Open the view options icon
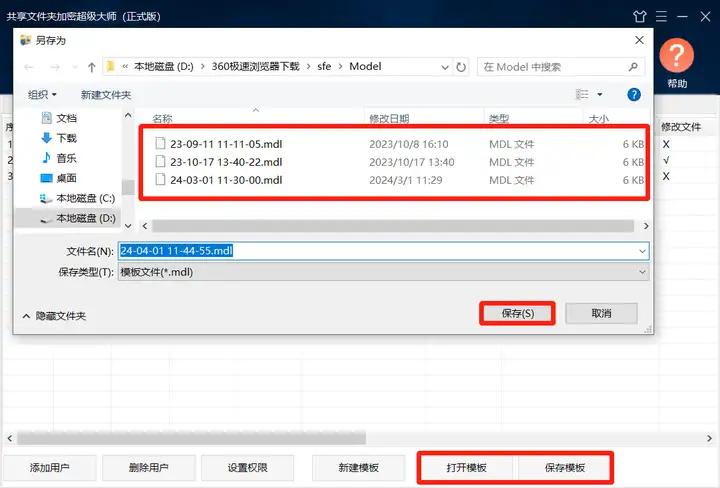 (582, 94)
